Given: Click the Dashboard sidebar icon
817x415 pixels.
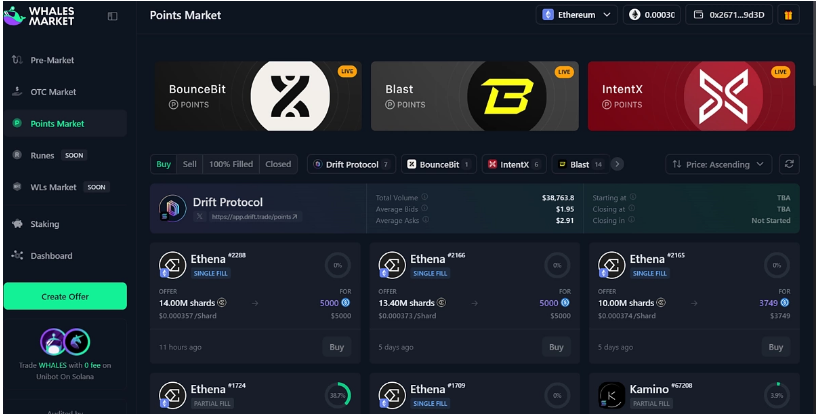Looking at the screenshot, I should click(17, 255).
